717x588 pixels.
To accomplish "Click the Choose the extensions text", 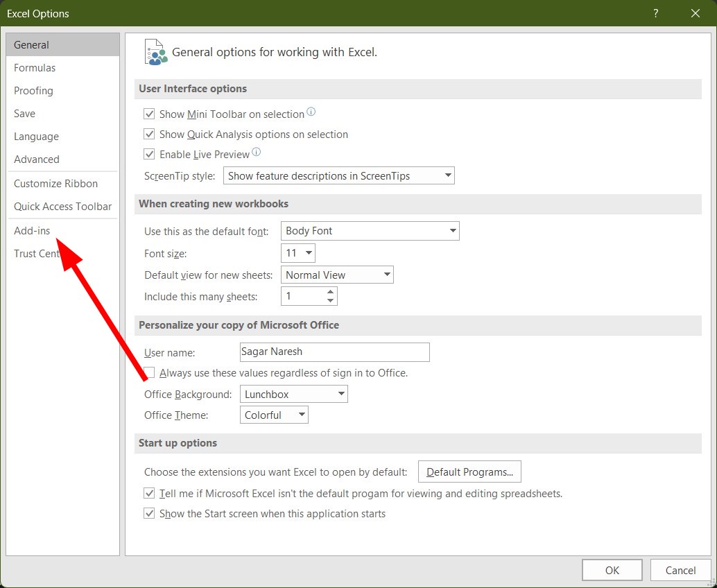I will click(275, 472).
